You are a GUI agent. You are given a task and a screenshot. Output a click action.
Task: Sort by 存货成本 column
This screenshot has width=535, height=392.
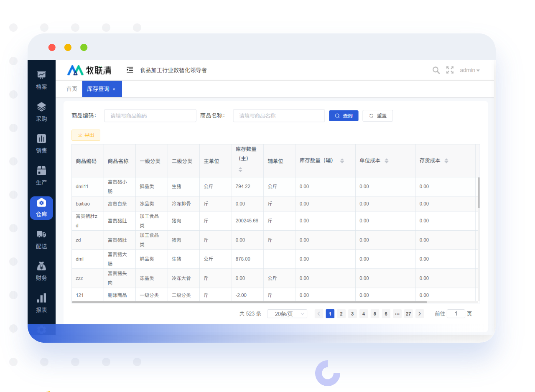(446, 161)
